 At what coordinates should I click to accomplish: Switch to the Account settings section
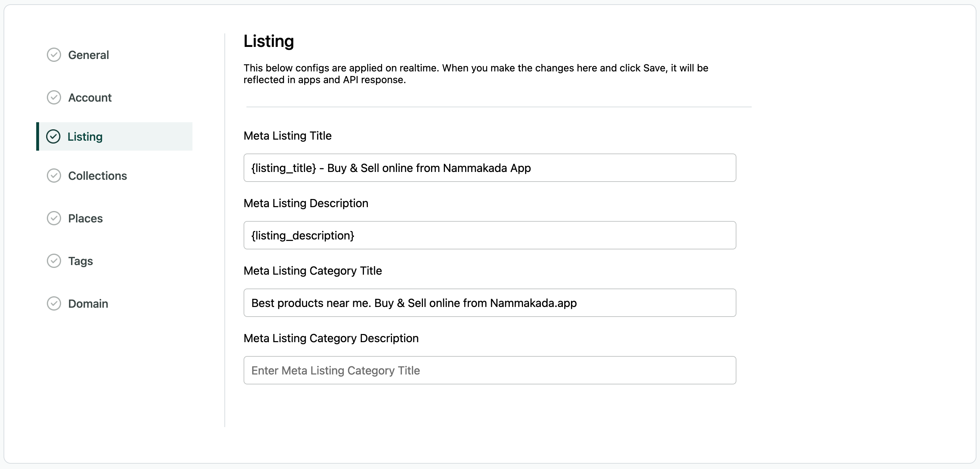pyautogui.click(x=90, y=97)
